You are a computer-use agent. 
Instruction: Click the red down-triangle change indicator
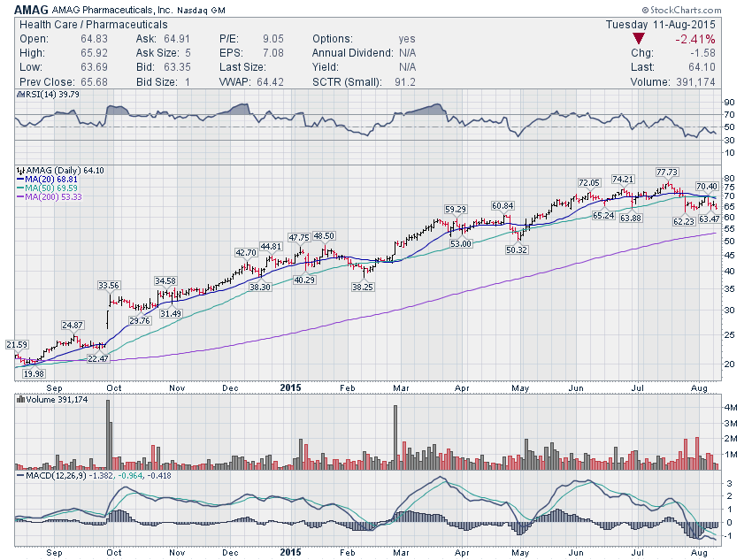coord(639,39)
